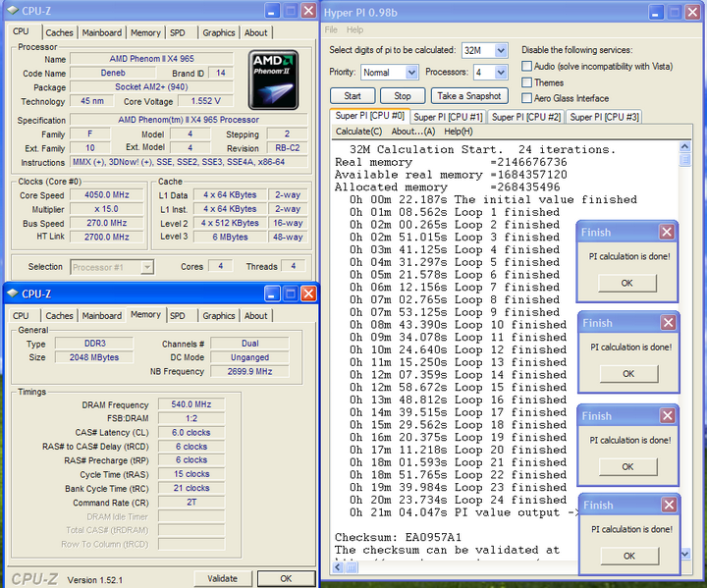
Task: Expand the Priority dropdown set to Normal
Action: (410, 73)
